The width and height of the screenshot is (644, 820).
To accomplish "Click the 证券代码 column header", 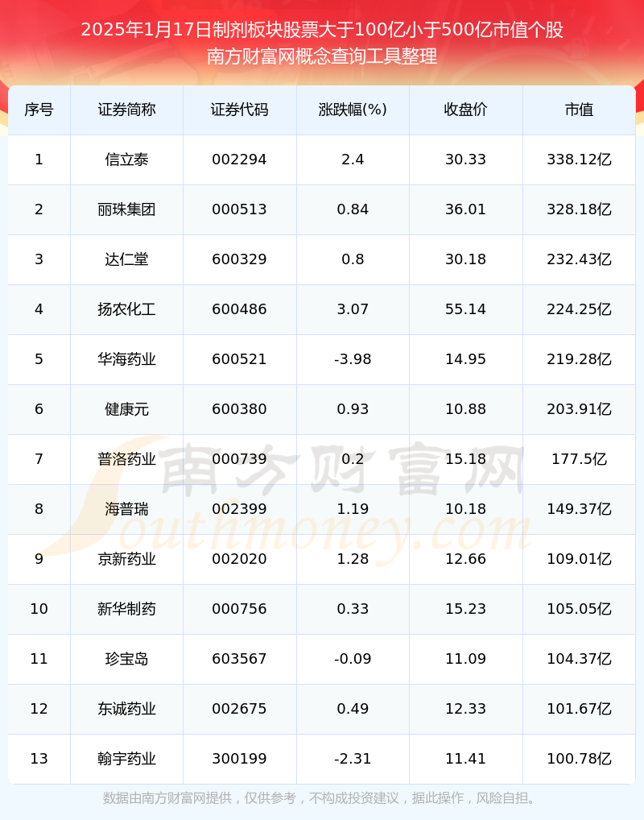I will click(239, 110).
